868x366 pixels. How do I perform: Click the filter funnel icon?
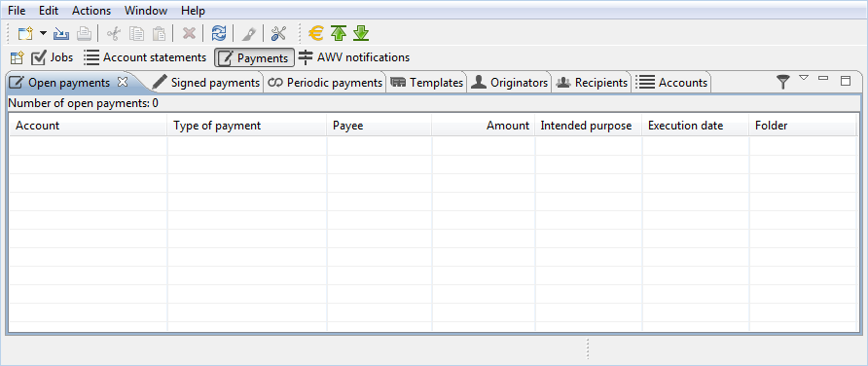point(782,83)
